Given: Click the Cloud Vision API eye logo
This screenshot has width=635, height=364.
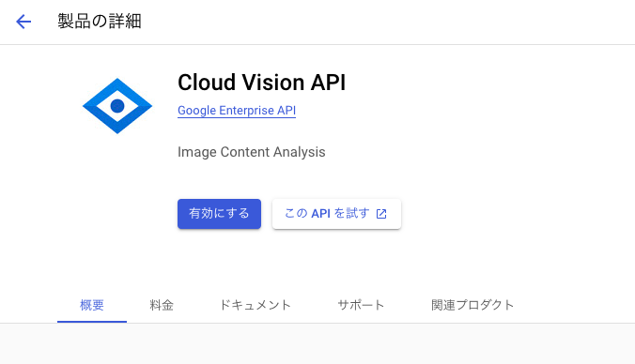Looking at the screenshot, I should [117, 106].
